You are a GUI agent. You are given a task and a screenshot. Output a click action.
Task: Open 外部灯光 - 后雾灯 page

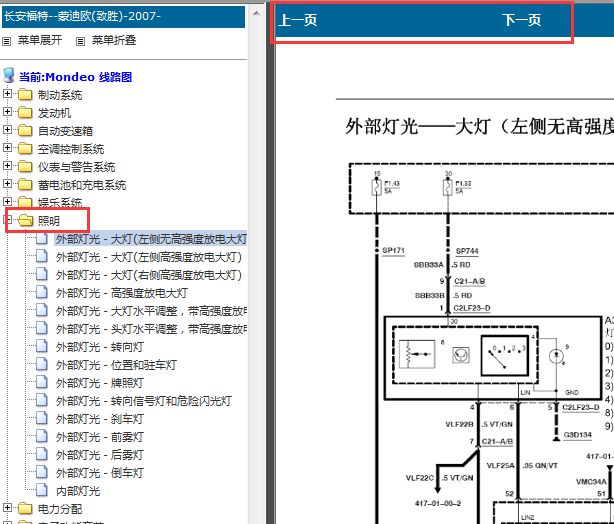tap(100, 455)
